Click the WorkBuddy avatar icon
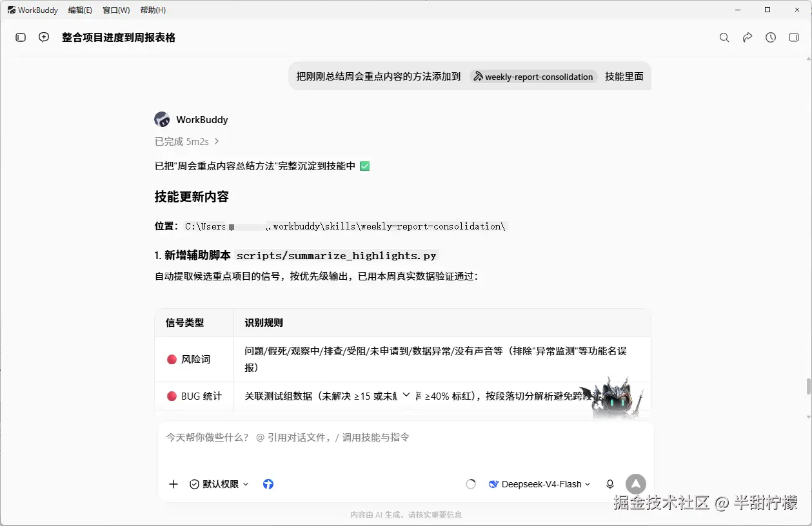Screen dimensions: 812x526 [x=162, y=119]
